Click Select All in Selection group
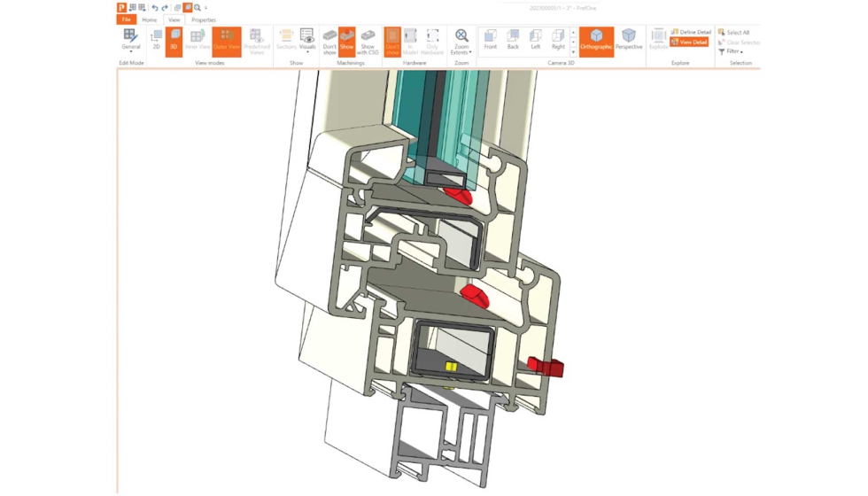This screenshot has height=496, width=868. (x=733, y=32)
